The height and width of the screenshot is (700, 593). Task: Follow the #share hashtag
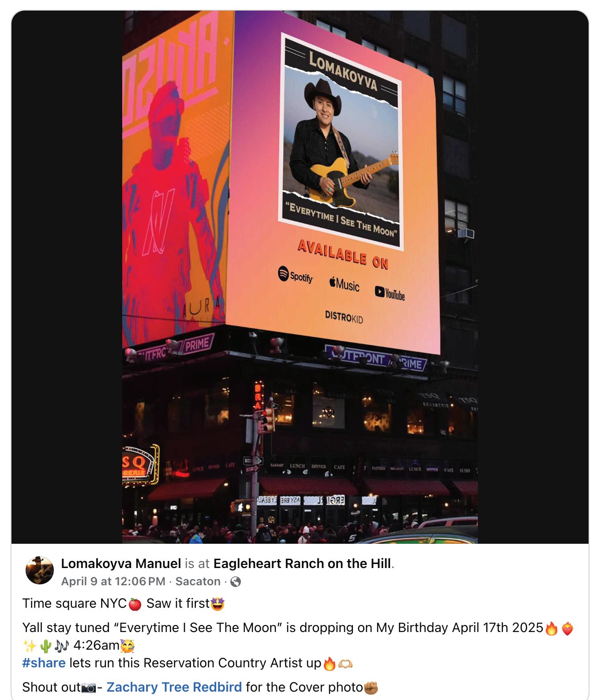[44, 663]
